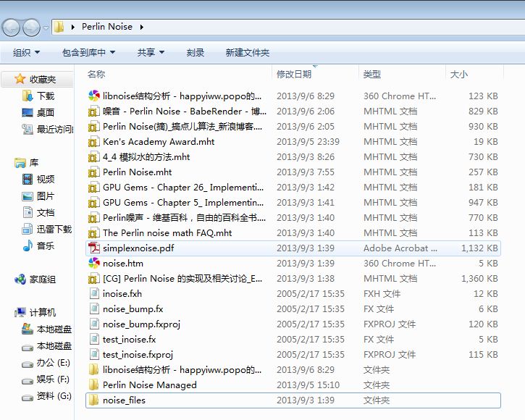Select the 360 Chrome icon of libnoise结构分析 file
The width and height of the screenshot is (525, 420).
pyautogui.click(x=94, y=96)
